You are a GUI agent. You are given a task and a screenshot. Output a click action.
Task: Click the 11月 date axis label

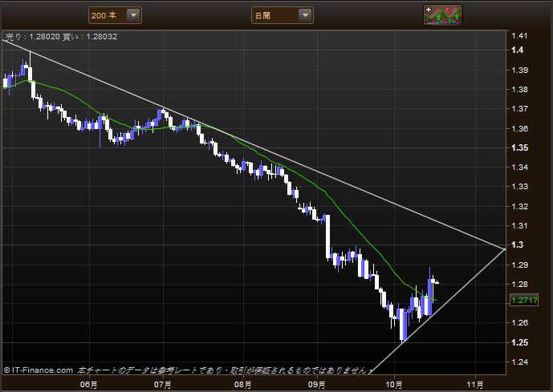tap(475, 384)
